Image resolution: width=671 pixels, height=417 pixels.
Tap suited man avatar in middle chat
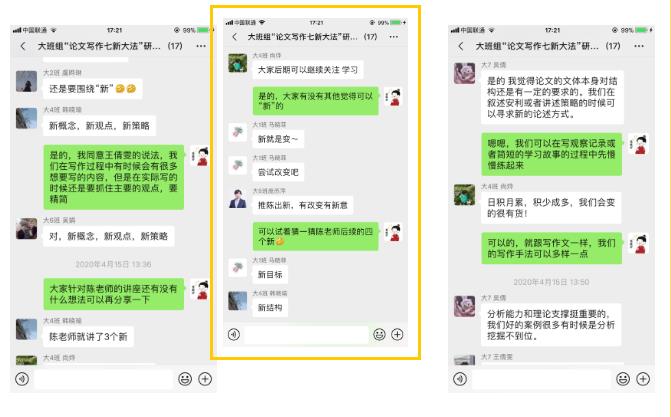click(x=238, y=199)
